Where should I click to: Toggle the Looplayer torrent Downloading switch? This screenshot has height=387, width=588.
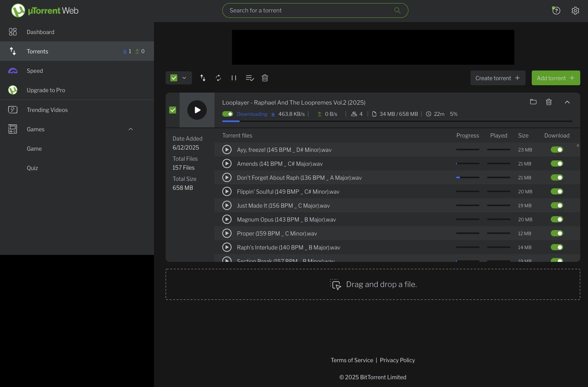228,114
